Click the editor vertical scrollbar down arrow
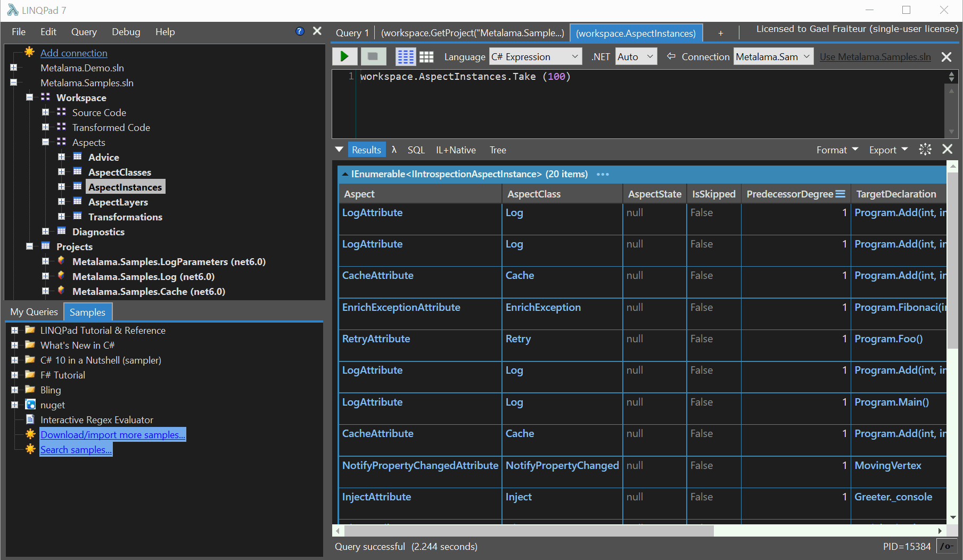The image size is (963, 560). [x=952, y=131]
